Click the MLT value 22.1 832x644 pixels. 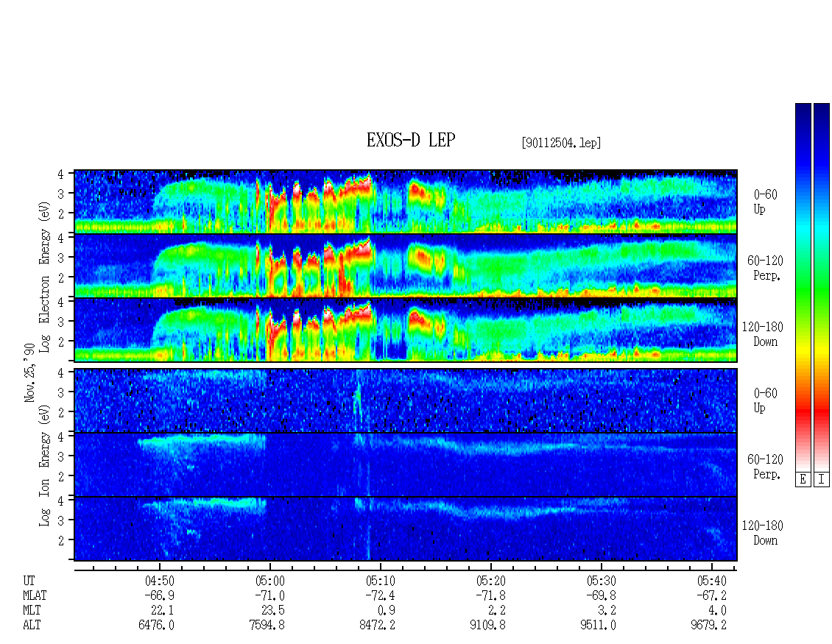click(163, 611)
